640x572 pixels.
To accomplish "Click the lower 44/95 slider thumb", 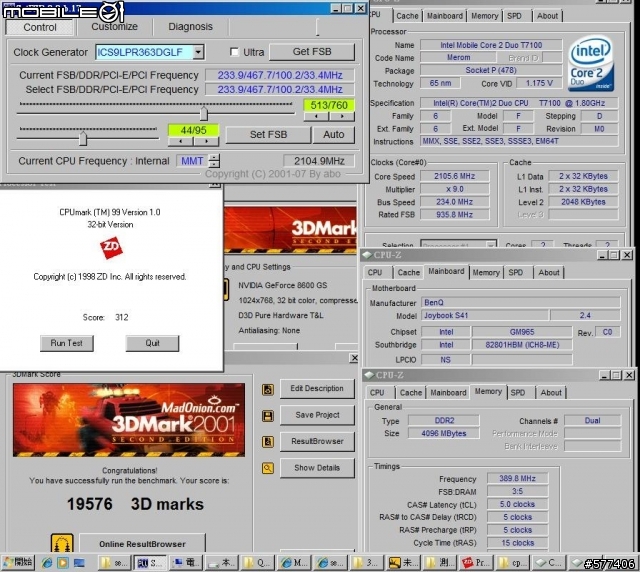I will [83, 138].
